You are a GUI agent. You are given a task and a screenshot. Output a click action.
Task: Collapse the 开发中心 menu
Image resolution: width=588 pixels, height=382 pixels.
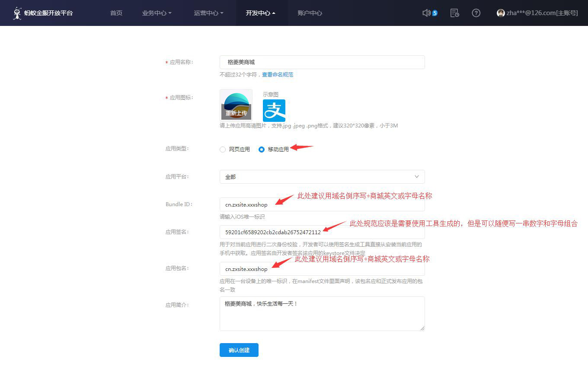coord(261,13)
